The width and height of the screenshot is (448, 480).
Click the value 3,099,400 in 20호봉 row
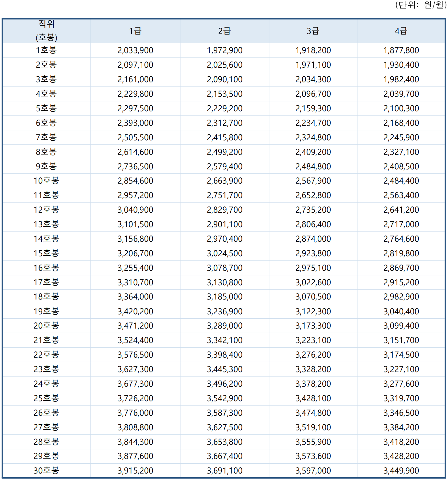[401, 326]
